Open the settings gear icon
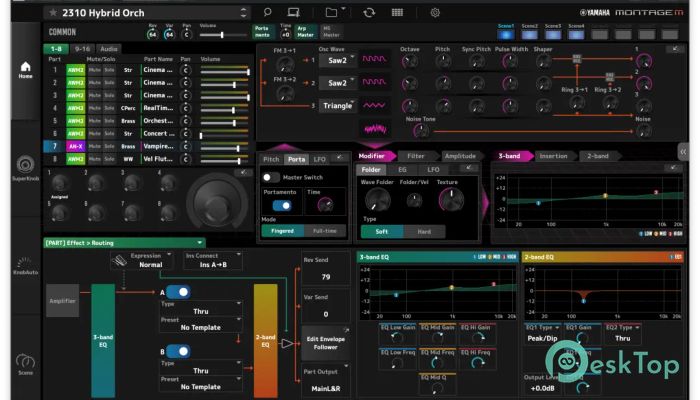Screen dimensions: 700x400 coord(434,13)
